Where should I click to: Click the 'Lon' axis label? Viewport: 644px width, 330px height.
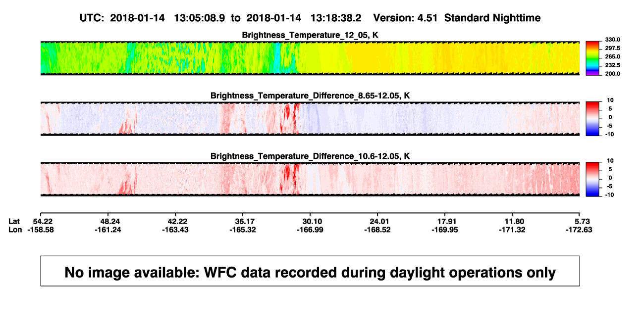pyautogui.click(x=15, y=230)
